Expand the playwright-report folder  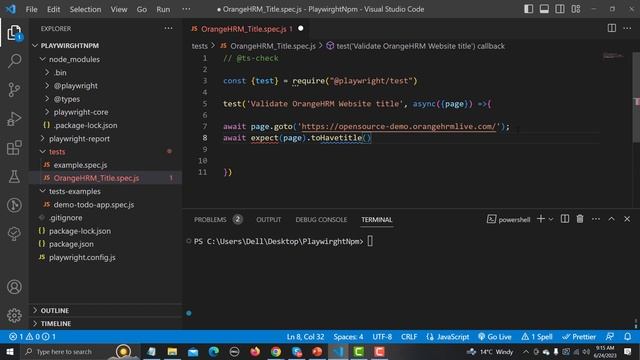tap(42, 138)
